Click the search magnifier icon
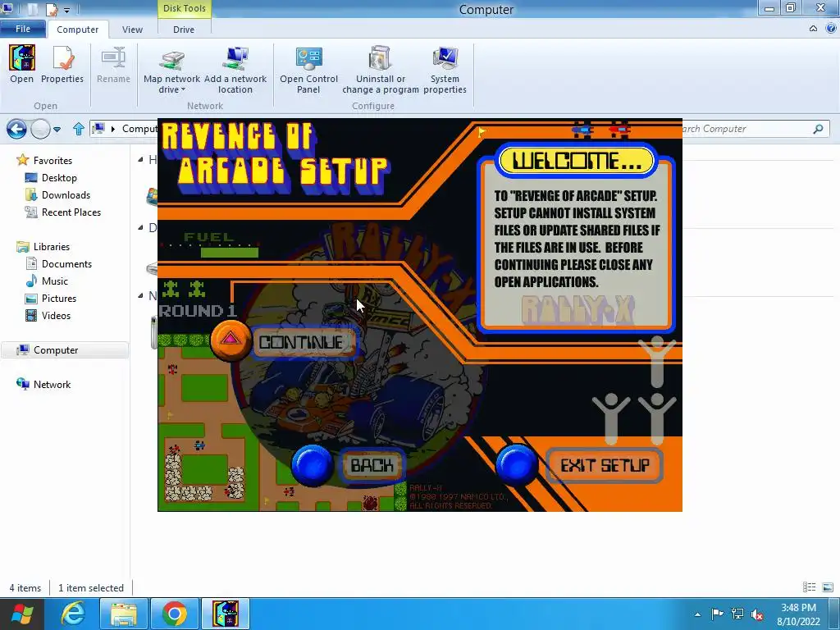This screenshot has height=630, width=840. (818, 129)
